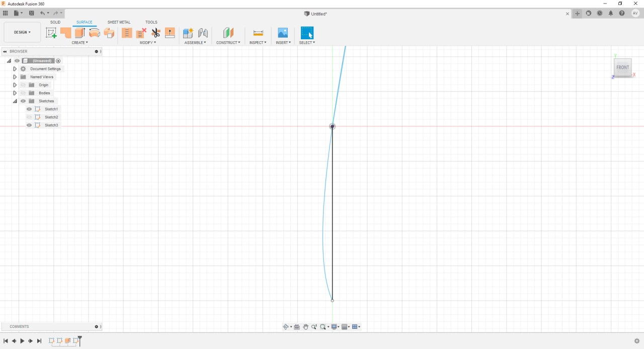Viewport: 644px width, 349px height.
Task: Collapse the Sketches node
Action: click(x=15, y=101)
